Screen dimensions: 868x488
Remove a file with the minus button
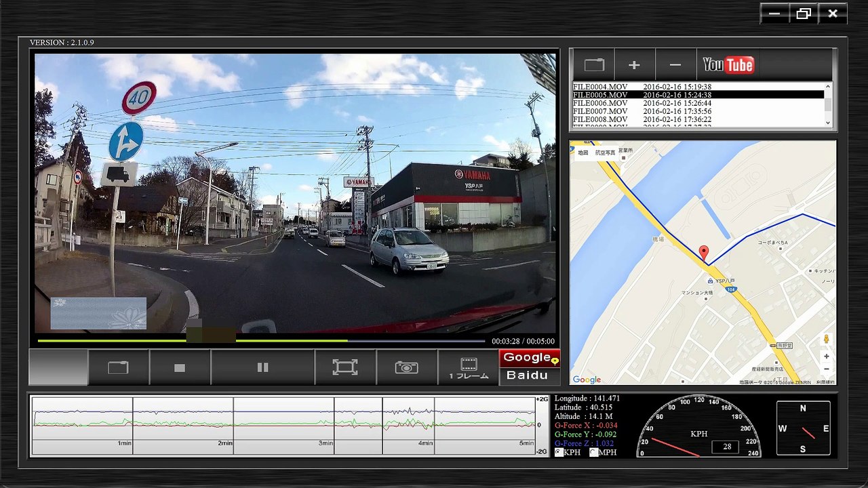coord(675,65)
